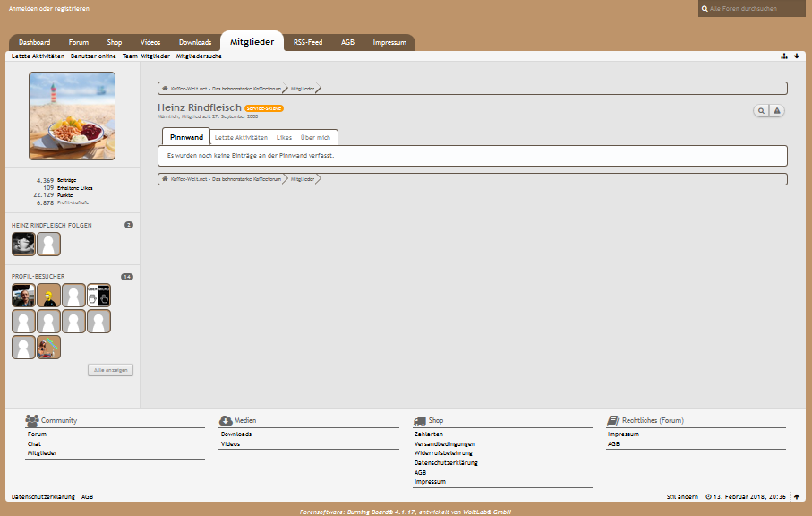Switch to the Über mich tab
The height and width of the screenshot is (516, 812).
(315, 138)
